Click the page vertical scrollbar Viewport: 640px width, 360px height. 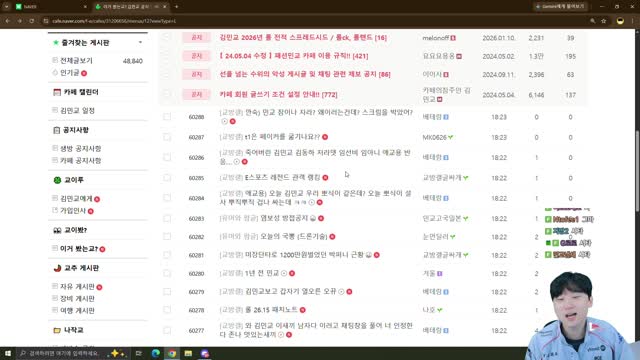tap(637, 171)
